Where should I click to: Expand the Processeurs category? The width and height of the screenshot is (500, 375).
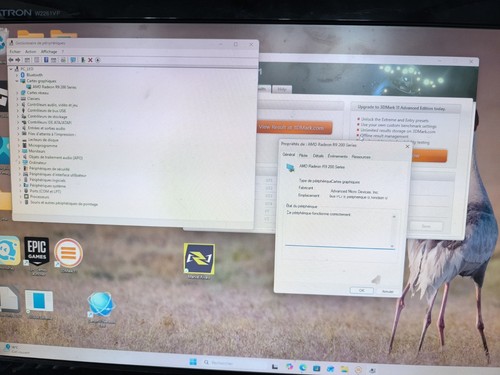pyautogui.click(x=21, y=197)
